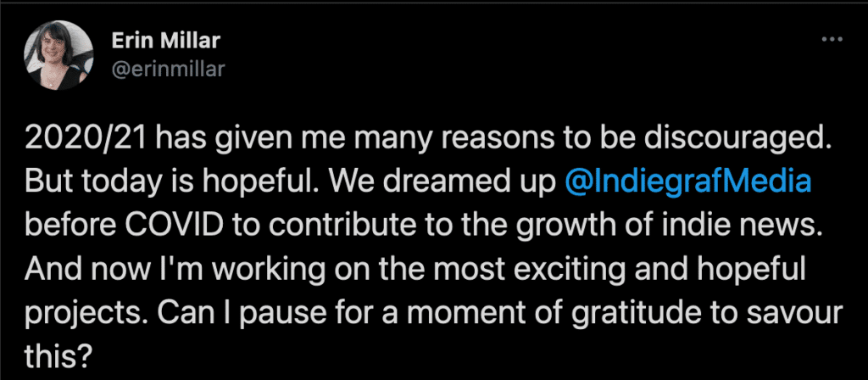Image resolution: width=868 pixels, height=380 pixels.
Task: Click the @erinmillar handle
Action: [x=168, y=69]
